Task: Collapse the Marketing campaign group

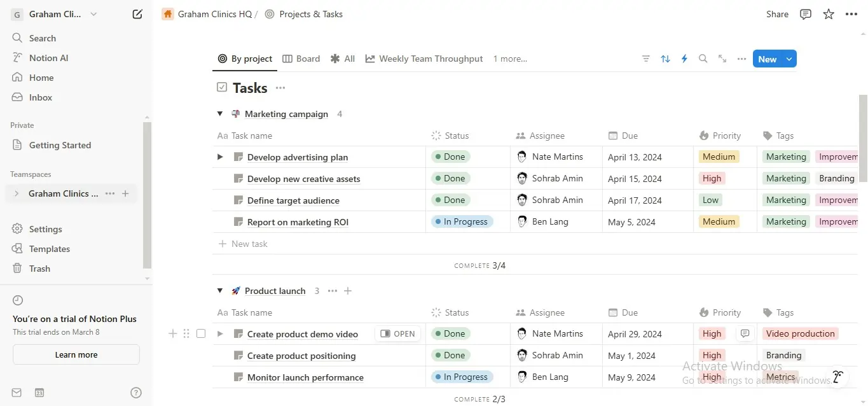Action: [220, 114]
